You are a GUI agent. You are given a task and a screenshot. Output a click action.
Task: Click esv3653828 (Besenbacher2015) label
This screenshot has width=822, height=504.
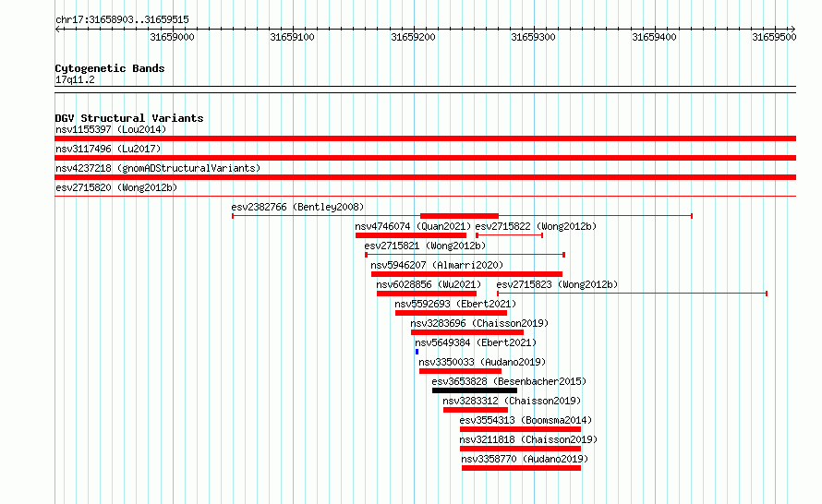click(509, 381)
